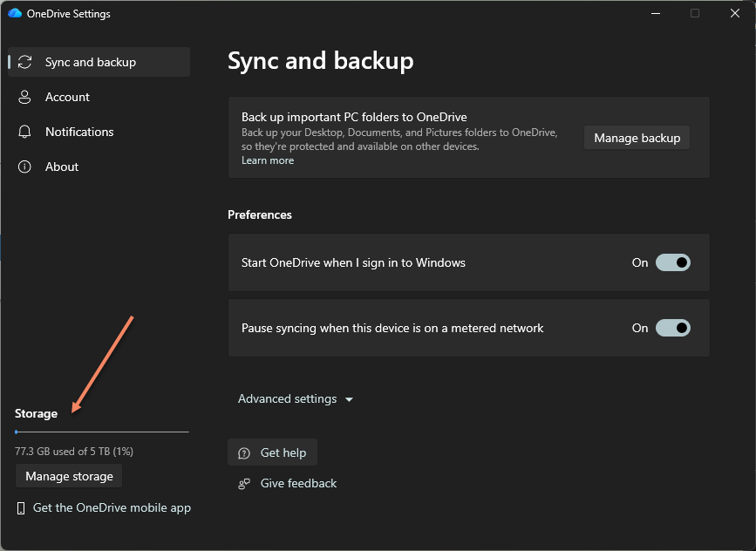
Task: Click the storage usage progress bar
Action: (x=102, y=432)
